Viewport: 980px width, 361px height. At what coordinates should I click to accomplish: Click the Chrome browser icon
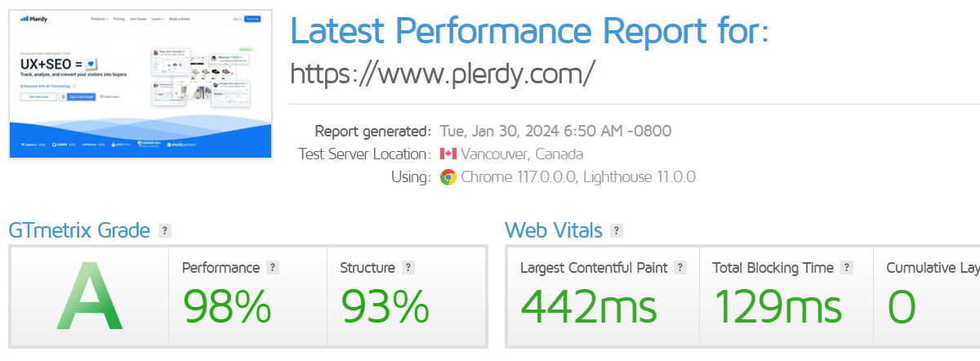[x=448, y=177]
